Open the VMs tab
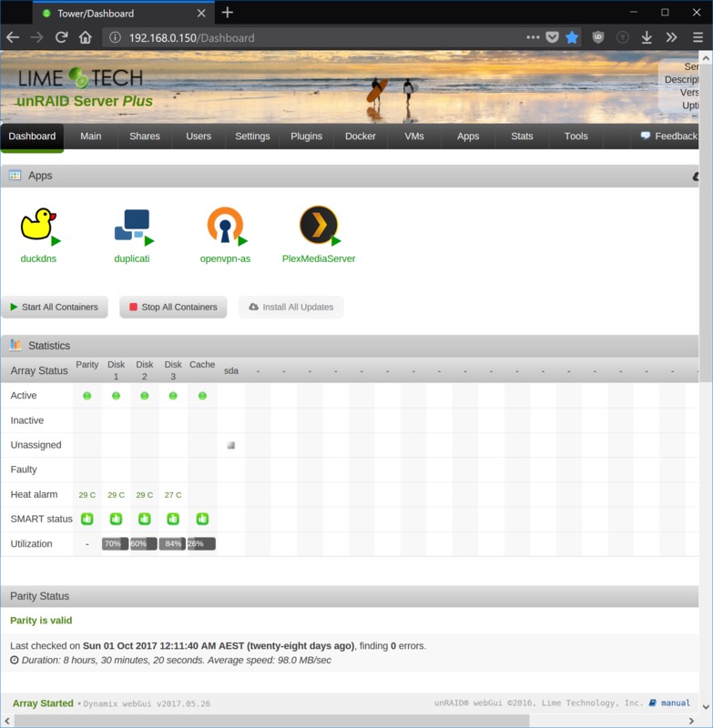The image size is (713, 728). coord(413,136)
